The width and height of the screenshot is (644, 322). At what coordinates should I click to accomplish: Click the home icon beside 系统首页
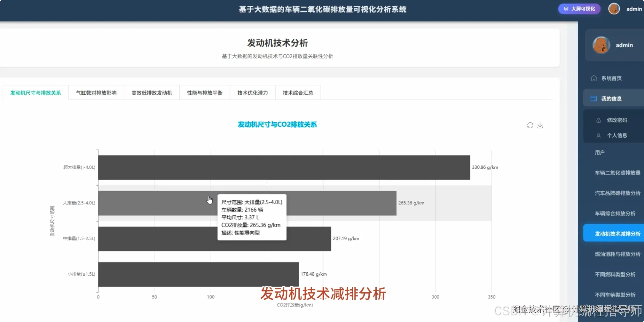[594, 78]
